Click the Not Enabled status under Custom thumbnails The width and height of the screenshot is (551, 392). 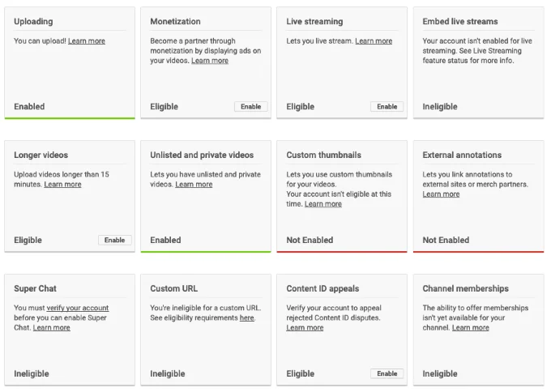310,241
